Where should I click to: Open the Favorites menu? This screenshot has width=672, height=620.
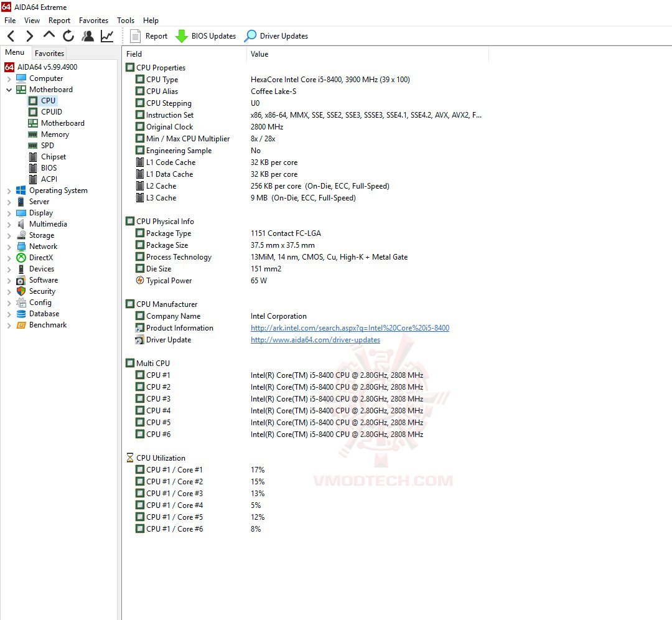click(93, 20)
